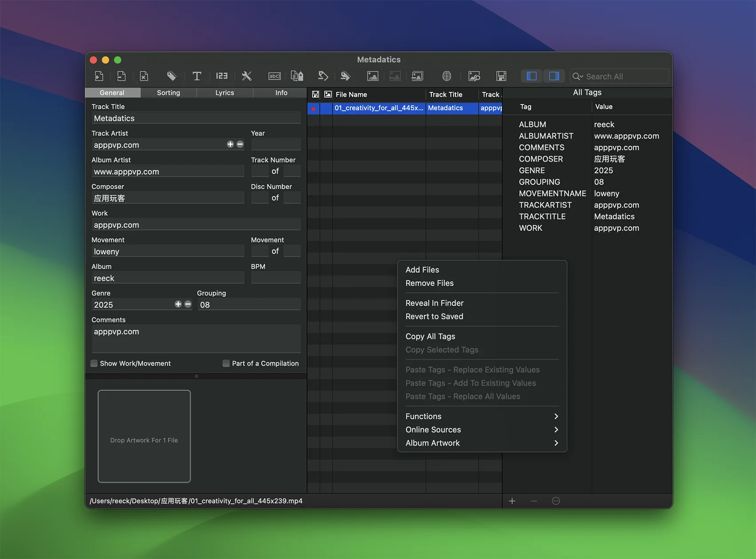Switch to the Sorting tab
This screenshot has width=756, height=559.
click(169, 92)
